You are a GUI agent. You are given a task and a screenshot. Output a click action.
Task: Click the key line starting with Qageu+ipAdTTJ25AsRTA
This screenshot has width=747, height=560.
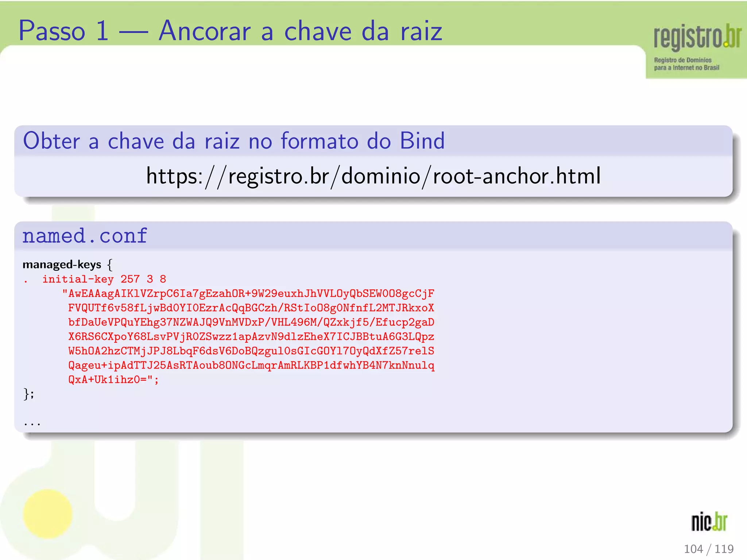(251, 365)
